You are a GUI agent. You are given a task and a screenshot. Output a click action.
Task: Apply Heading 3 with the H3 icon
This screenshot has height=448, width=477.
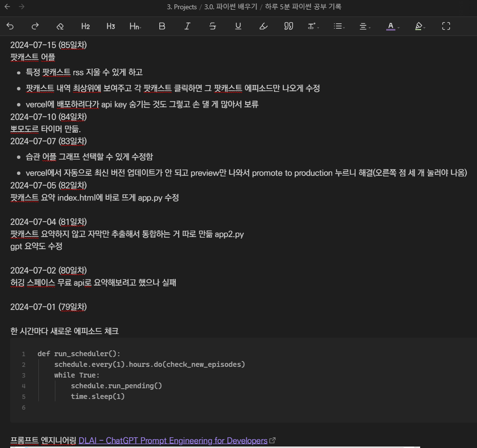click(x=111, y=26)
